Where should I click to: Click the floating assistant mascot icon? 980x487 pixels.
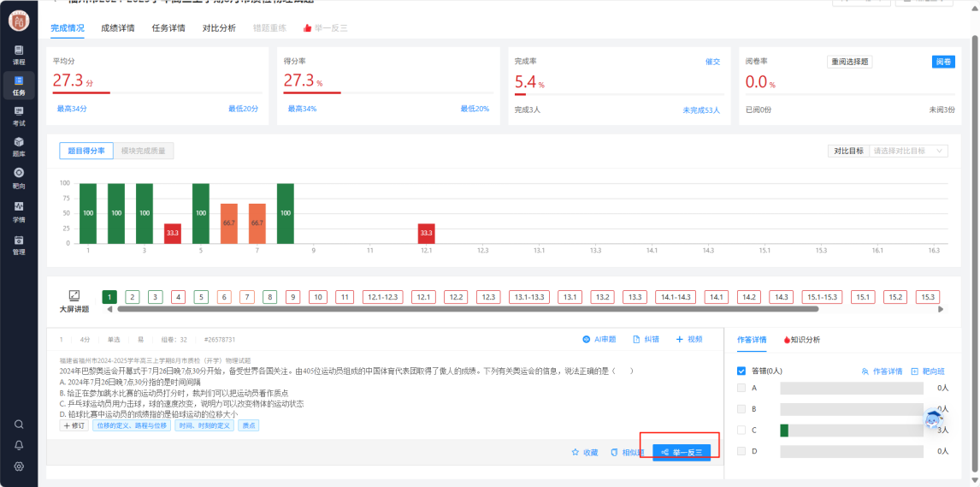coord(934,419)
